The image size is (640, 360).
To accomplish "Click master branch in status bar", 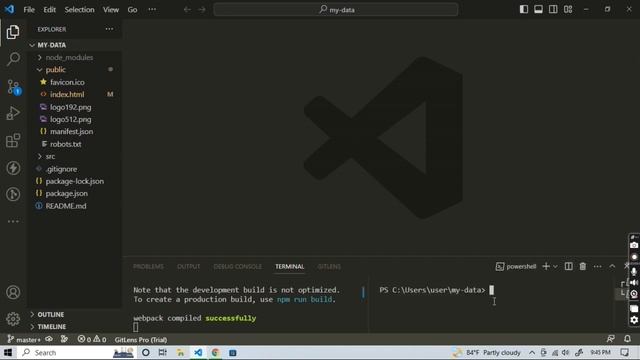I will [24, 340].
